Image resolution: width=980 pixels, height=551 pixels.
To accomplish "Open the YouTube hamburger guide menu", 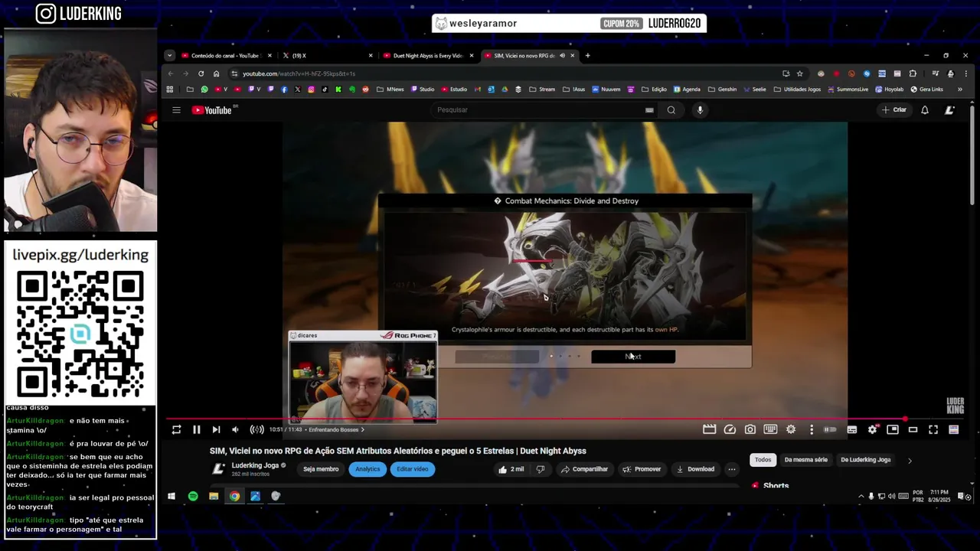I will tap(176, 110).
